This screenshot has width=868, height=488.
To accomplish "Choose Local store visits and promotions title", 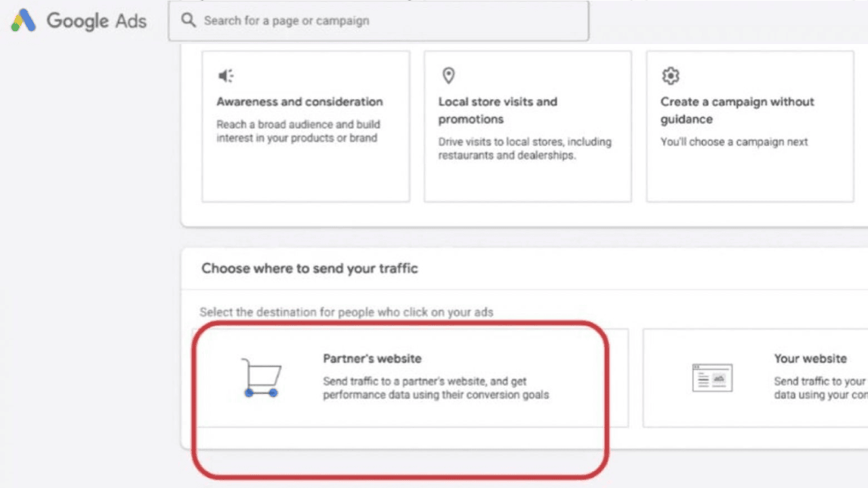I will click(x=498, y=110).
